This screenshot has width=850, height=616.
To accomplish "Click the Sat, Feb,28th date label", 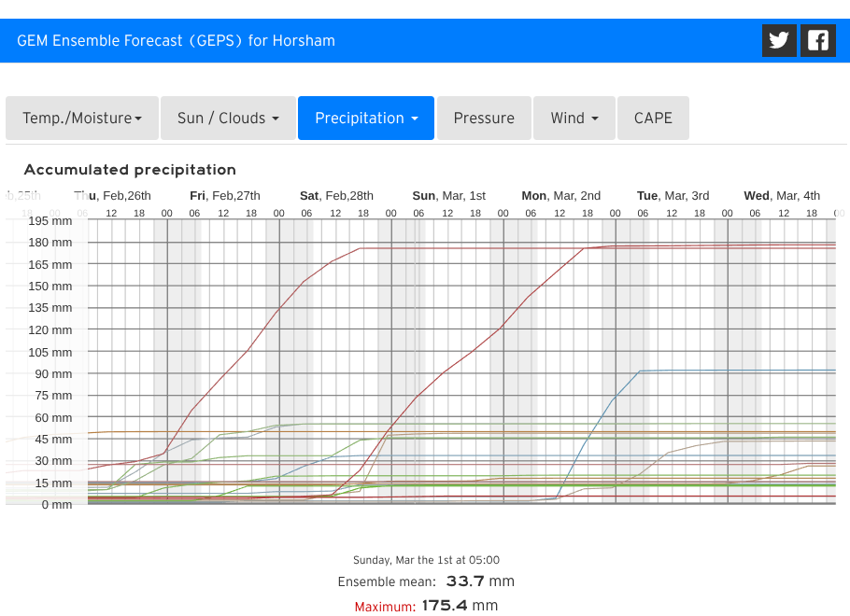I will click(x=336, y=196).
